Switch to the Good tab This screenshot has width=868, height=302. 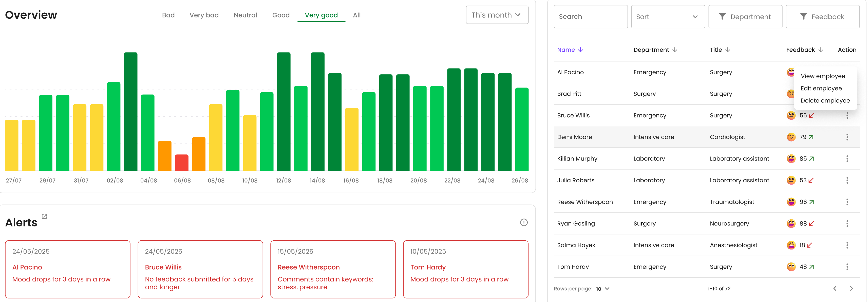(x=281, y=15)
